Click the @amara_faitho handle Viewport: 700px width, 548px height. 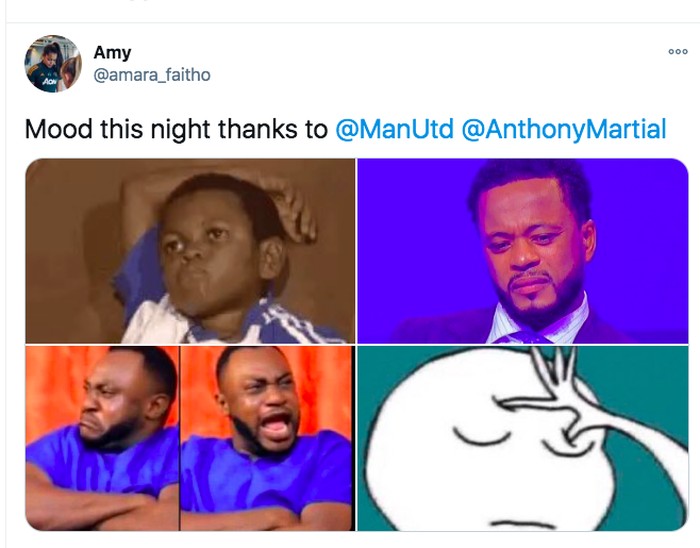(x=152, y=75)
